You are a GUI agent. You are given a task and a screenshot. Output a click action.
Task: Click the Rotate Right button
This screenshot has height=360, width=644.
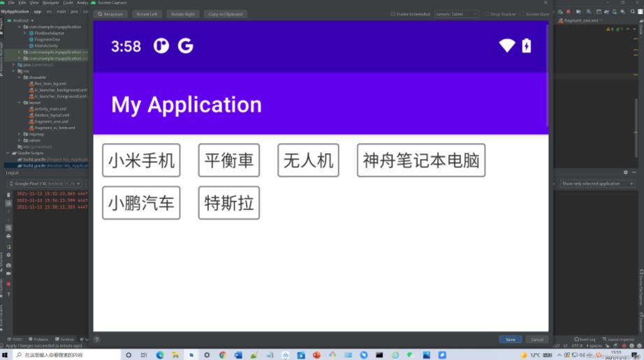click(x=183, y=14)
